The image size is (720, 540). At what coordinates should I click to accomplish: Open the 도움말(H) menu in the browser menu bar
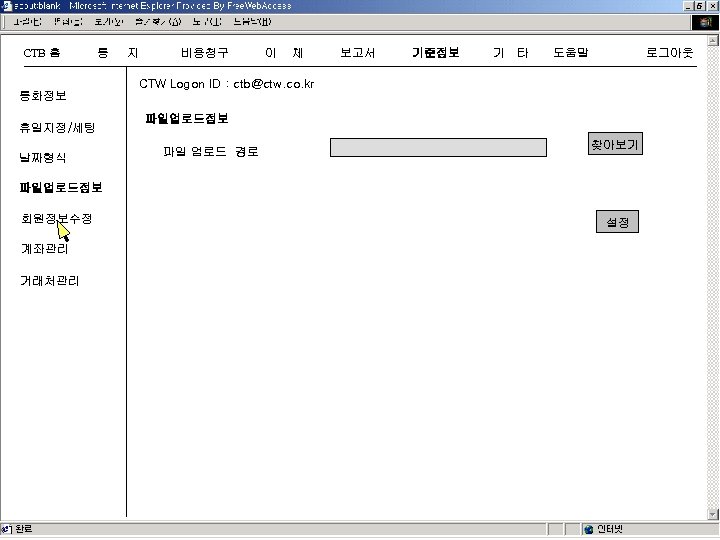point(252,22)
